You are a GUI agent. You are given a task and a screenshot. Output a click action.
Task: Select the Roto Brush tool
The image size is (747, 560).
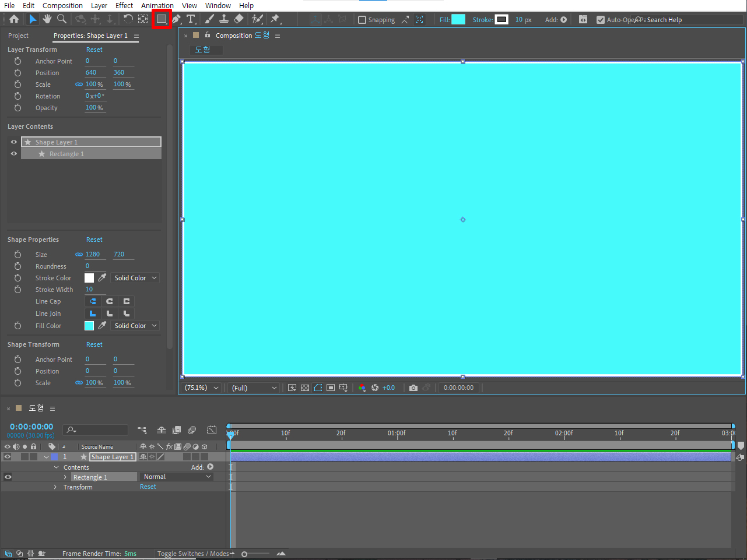point(257,19)
